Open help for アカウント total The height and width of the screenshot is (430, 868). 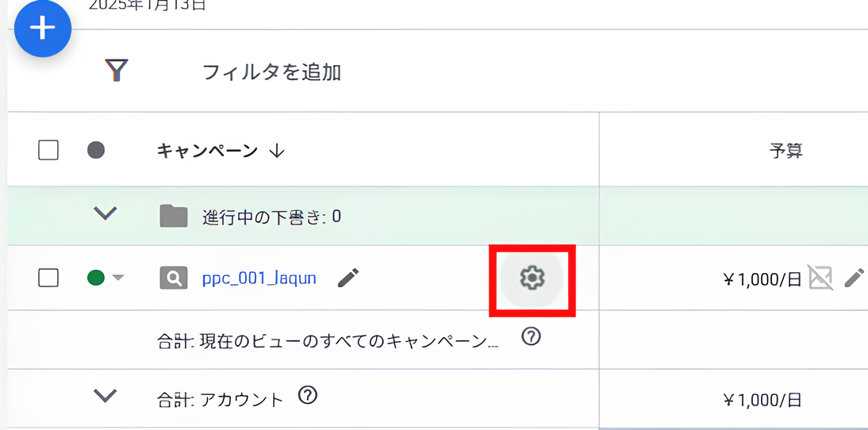point(308,395)
